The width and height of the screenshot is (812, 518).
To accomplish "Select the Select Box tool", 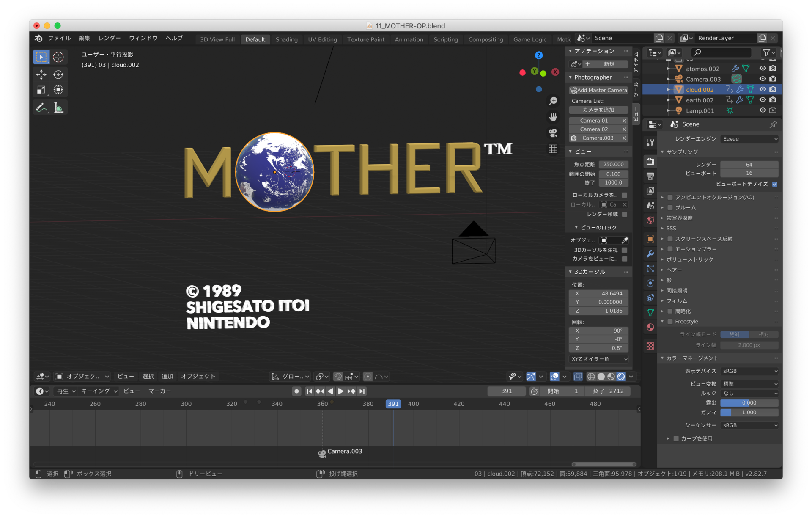I will point(41,57).
